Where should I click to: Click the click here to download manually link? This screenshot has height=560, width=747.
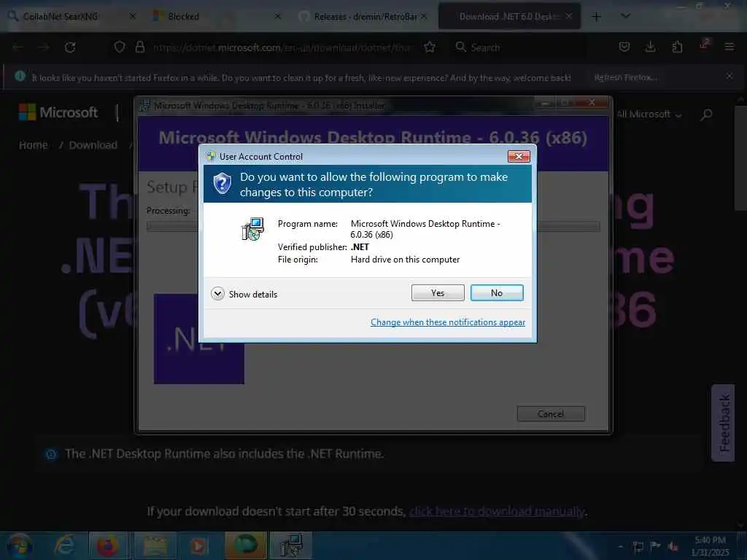pos(497,511)
